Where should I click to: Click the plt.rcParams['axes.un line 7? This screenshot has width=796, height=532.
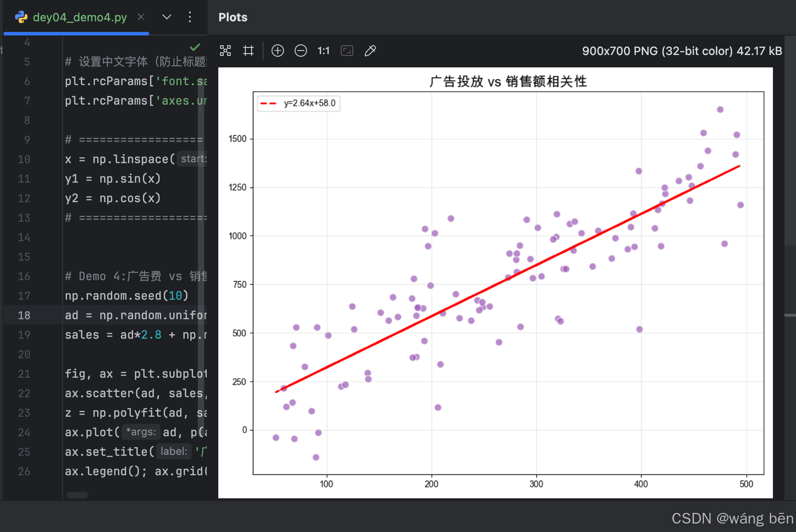[x=136, y=101]
